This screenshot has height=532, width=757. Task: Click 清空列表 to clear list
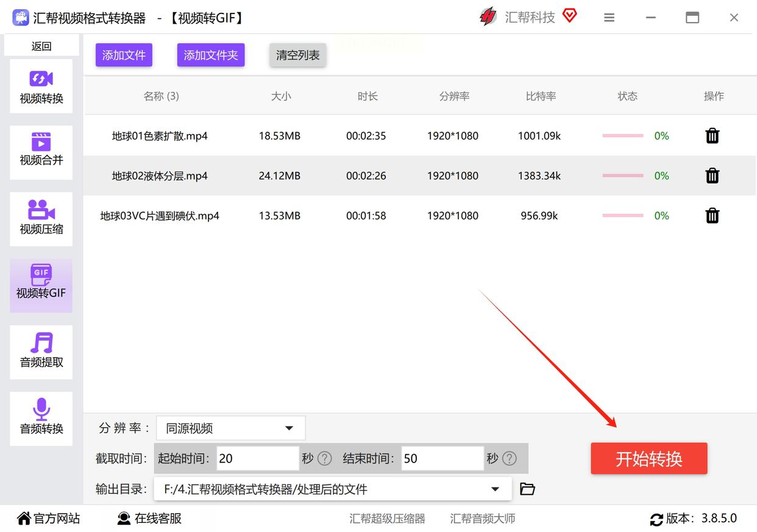[297, 55]
